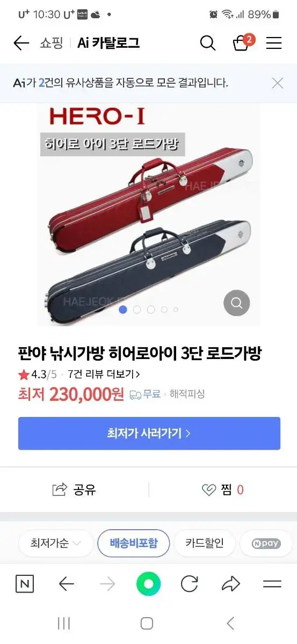Viewport: 297px width, 644px height.
Task: Reload page with refresh icon
Action: coord(189,584)
